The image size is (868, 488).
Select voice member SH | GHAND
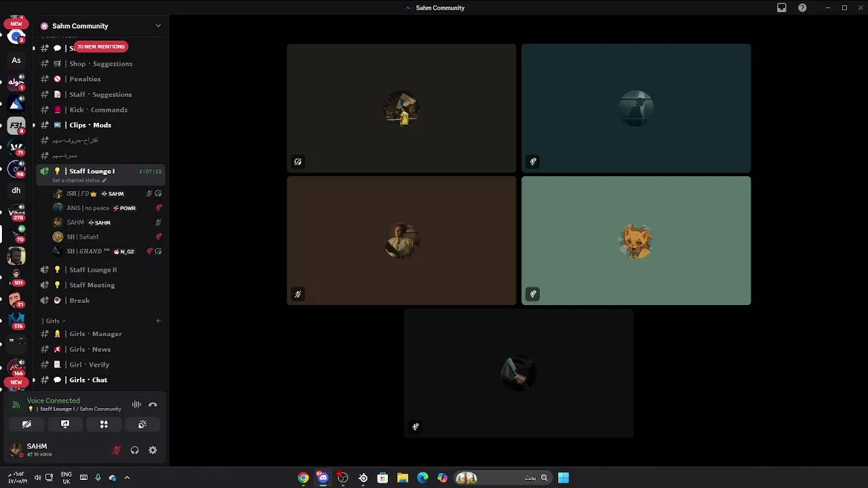click(x=107, y=251)
